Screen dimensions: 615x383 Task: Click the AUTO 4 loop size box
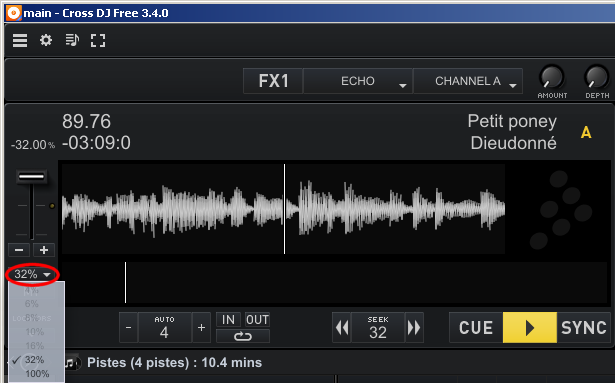(x=165, y=328)
